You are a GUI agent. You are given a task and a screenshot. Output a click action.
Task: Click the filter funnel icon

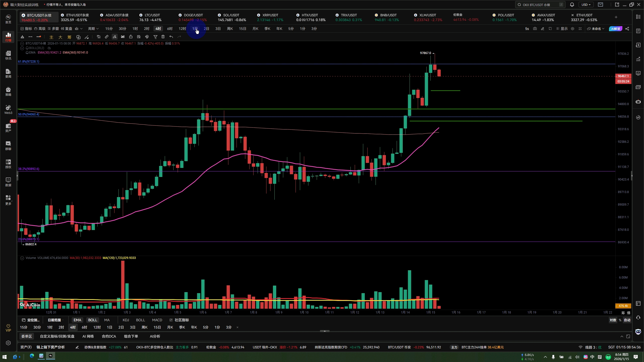point(155,37)
